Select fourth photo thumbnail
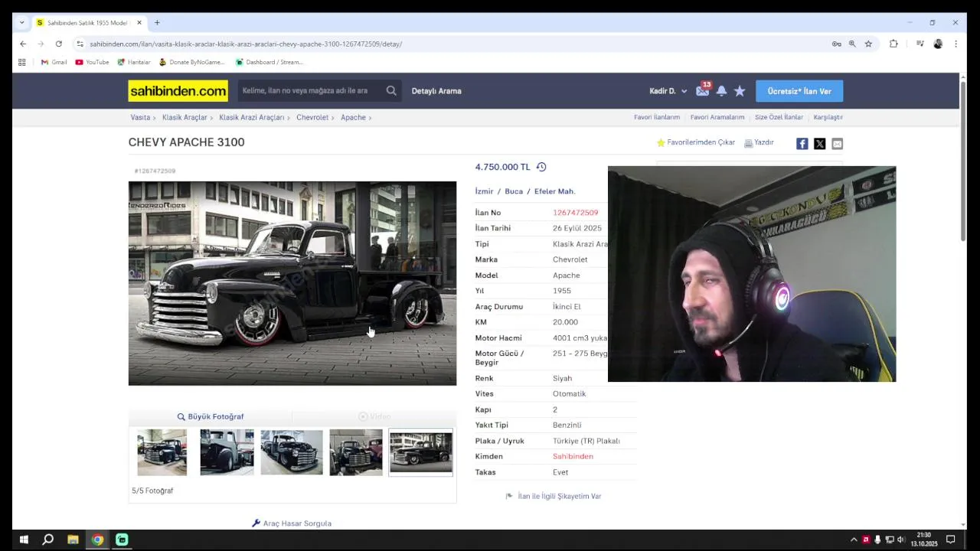 pos(356,452)
